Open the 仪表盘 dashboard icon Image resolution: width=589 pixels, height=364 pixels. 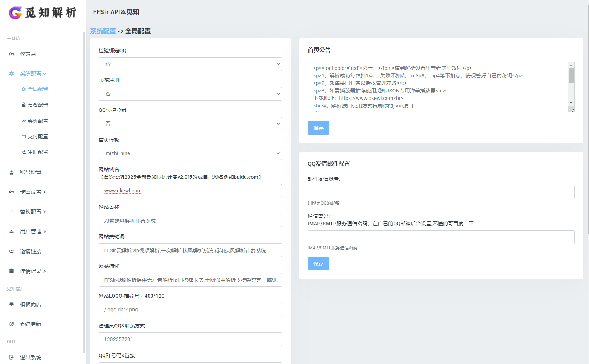(11, 54)
